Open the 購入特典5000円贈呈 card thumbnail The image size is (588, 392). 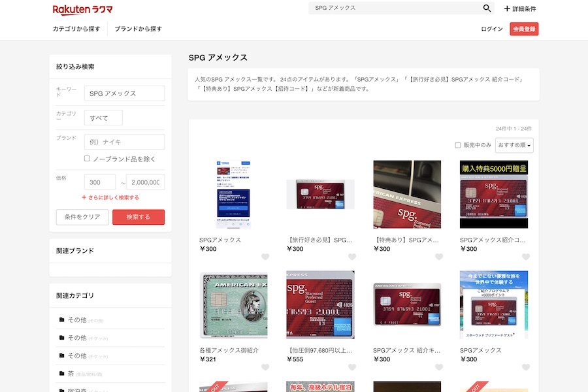point(494,194)
